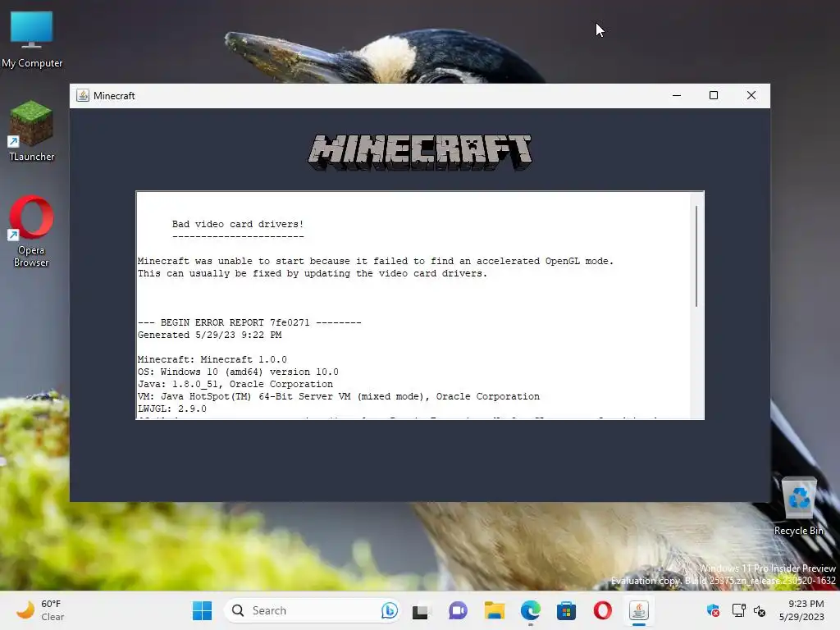Viewport: 840px width, 630px height.
Task: Open the network status tray icon
Action: (738, 610)
